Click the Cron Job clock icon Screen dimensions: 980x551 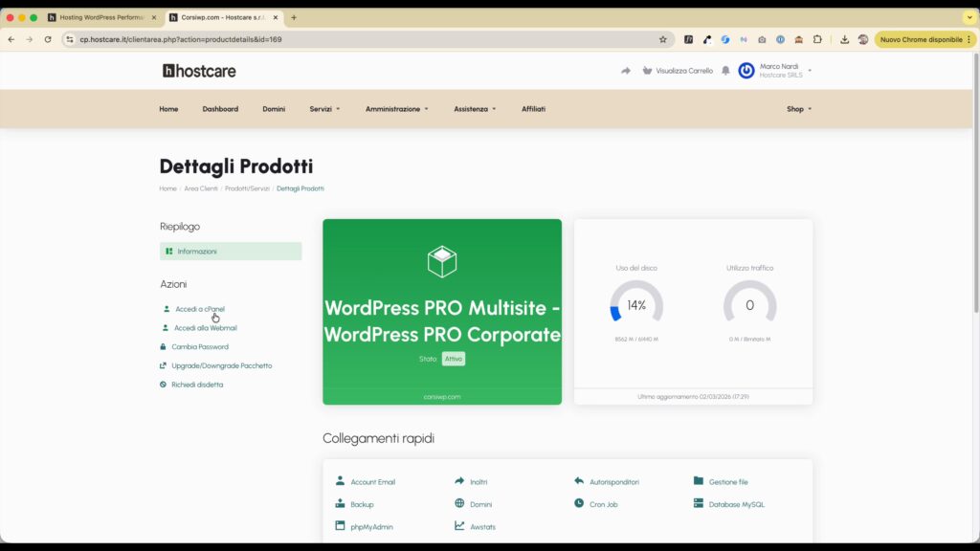point(579,503)
